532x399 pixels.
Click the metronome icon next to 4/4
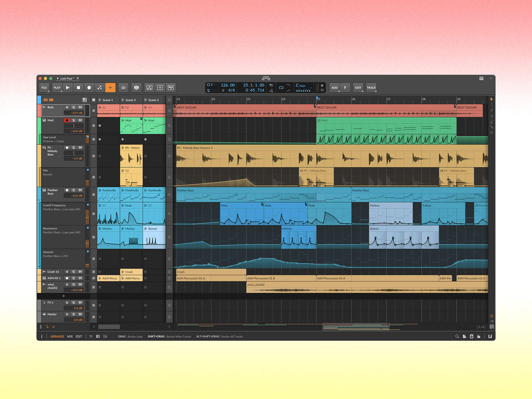point(223,90)
